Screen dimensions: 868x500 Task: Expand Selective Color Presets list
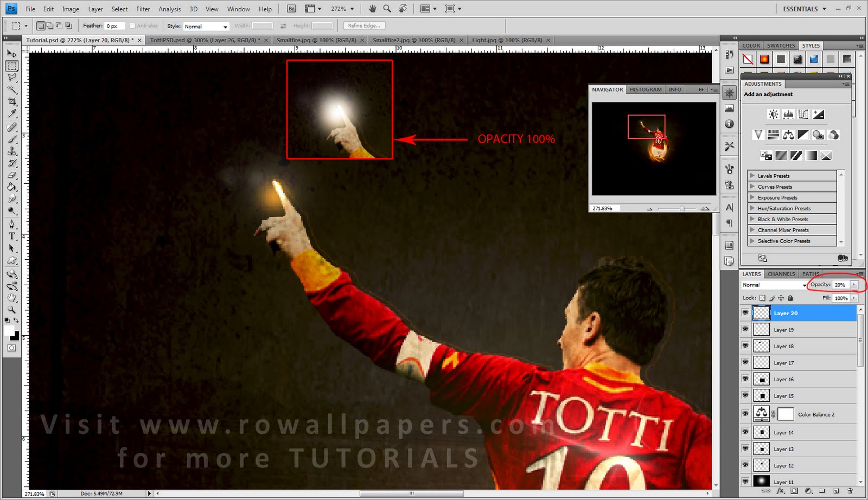tap(752, 241)
